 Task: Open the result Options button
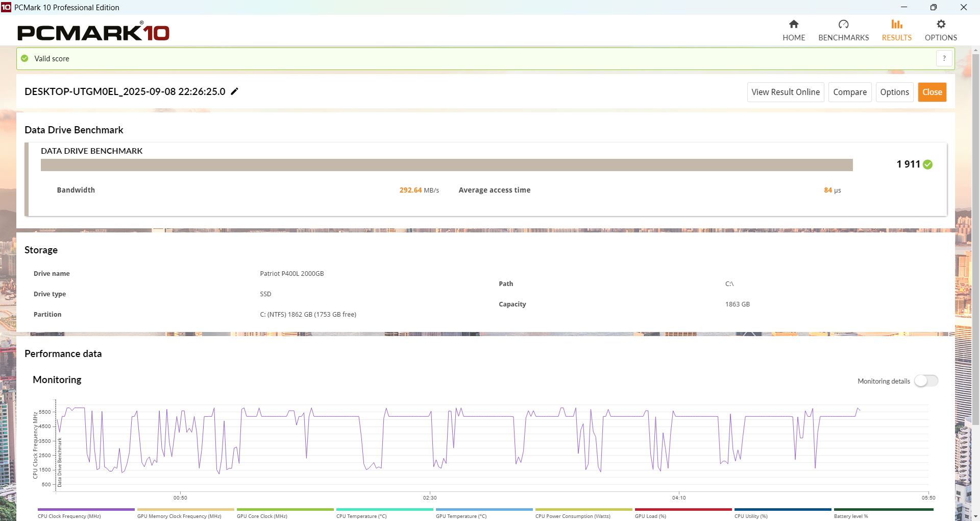click(895, 92)
